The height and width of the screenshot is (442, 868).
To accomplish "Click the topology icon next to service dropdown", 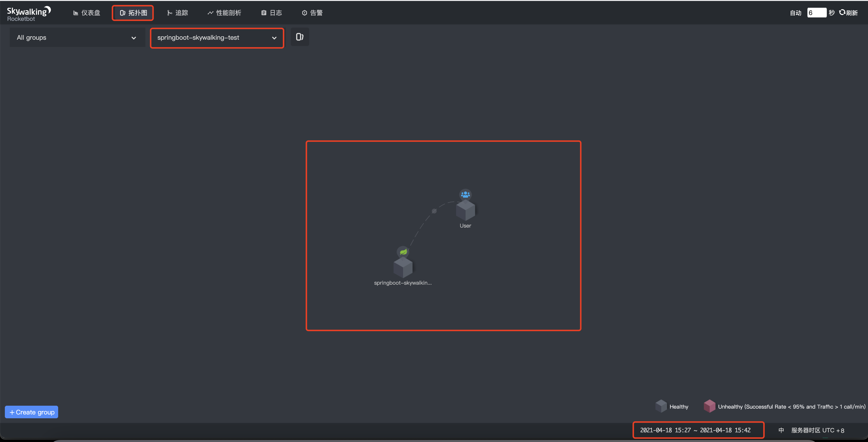I will pyautogui.click(x=300, y=37).
